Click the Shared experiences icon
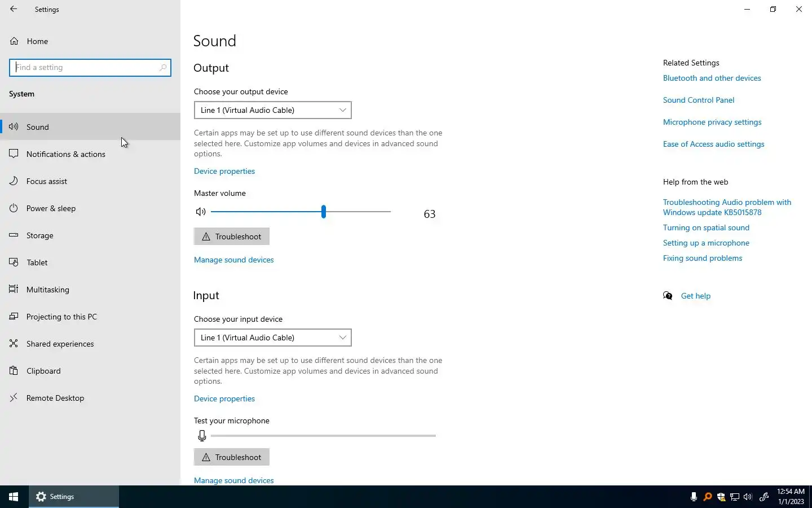The image size is (812, 508). coord(14,344)
